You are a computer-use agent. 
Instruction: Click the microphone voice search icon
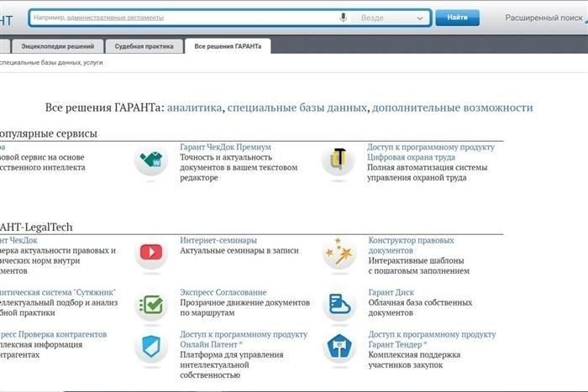(x=343, y=18)
